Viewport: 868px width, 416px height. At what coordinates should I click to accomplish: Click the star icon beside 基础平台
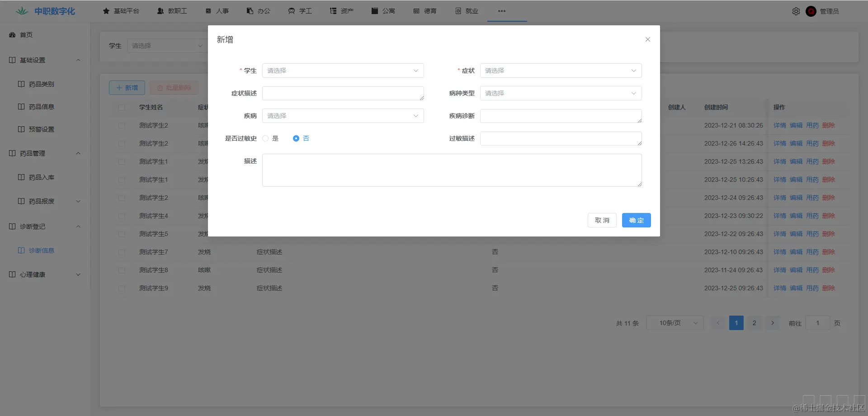pos(106,11)
